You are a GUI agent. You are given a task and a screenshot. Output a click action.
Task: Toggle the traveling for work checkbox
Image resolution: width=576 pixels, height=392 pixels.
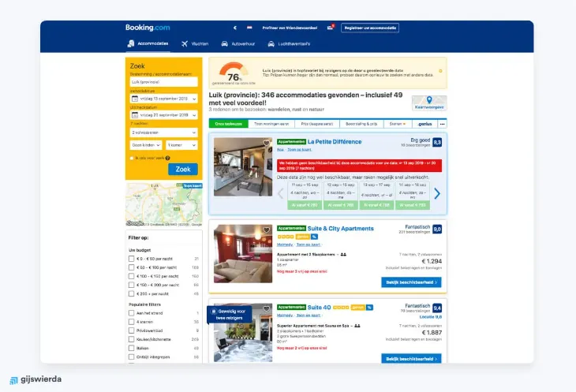tap(132, 159)
